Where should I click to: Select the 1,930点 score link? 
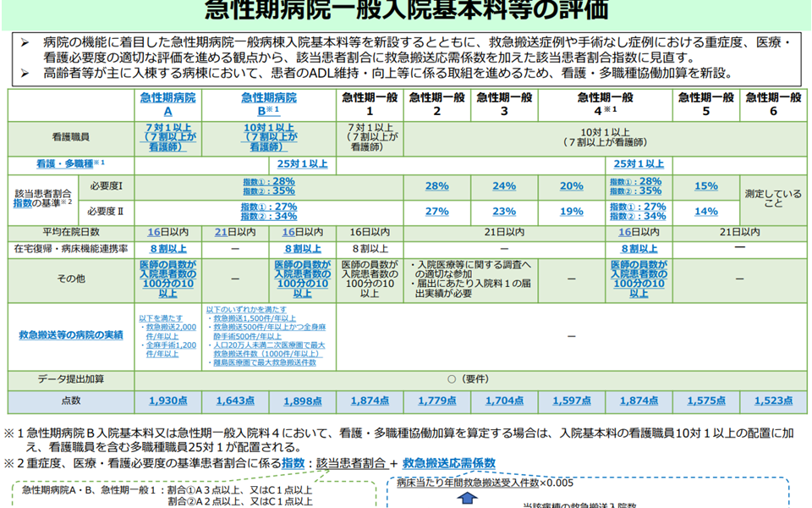tap(167, 400)
